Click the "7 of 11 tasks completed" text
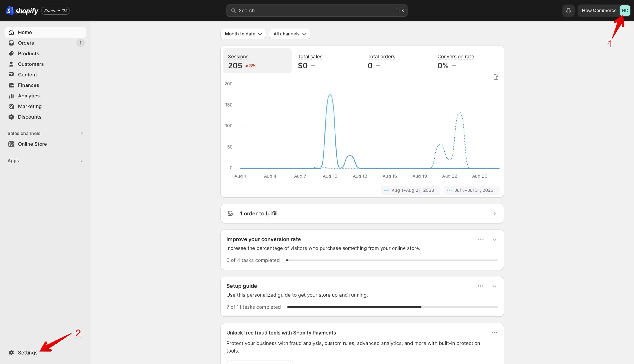This screenshot has height=364, width=634. coord(254,307)
